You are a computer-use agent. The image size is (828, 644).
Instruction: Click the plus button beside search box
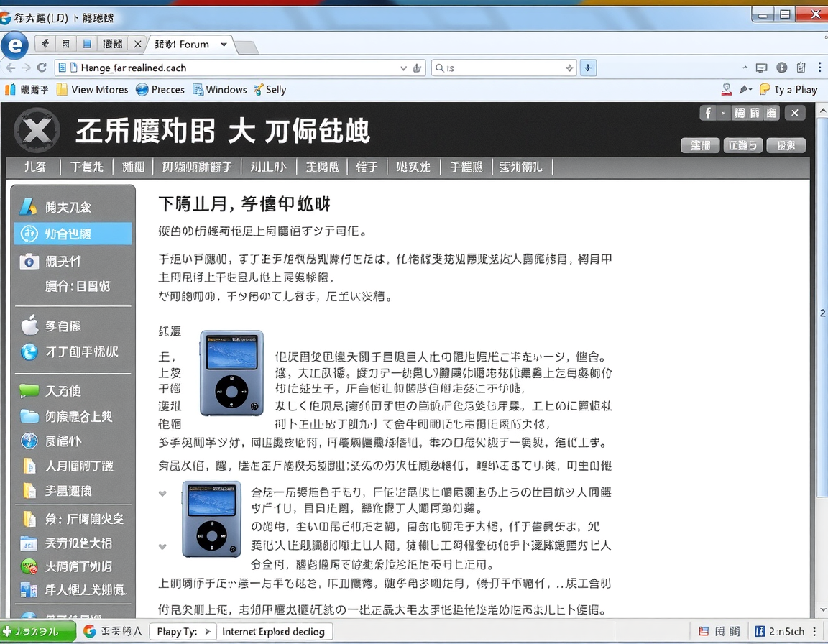(x=588, y=68)
